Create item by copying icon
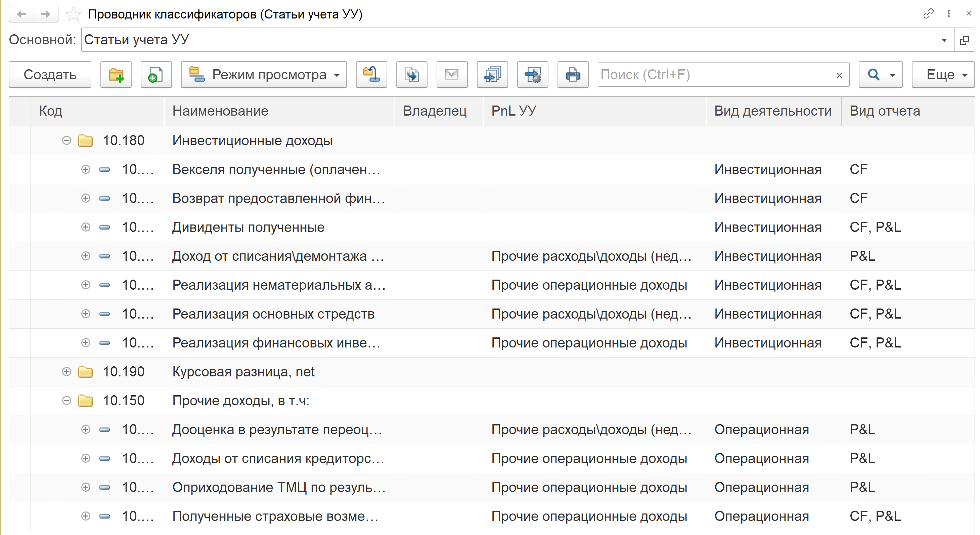 click(x=156, y=75)
